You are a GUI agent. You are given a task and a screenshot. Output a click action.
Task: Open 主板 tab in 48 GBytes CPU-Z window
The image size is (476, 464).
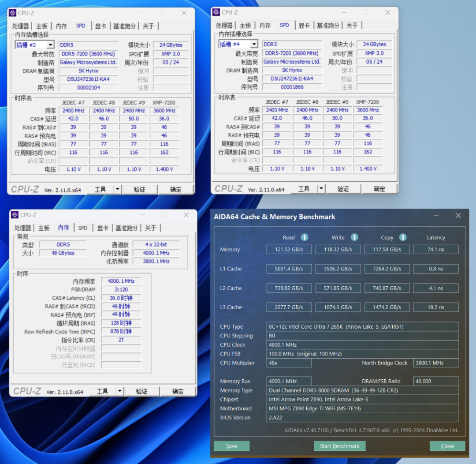pos(44,228)
